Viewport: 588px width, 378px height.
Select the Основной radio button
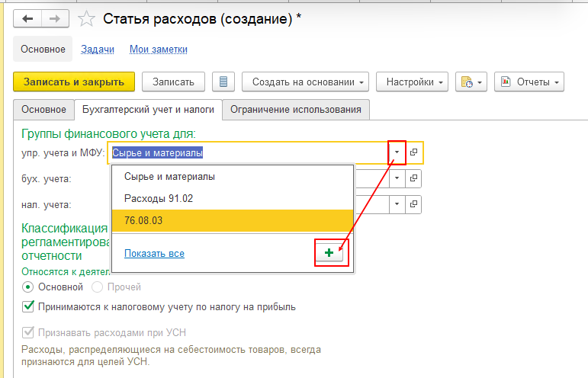[x=29, y=287]
